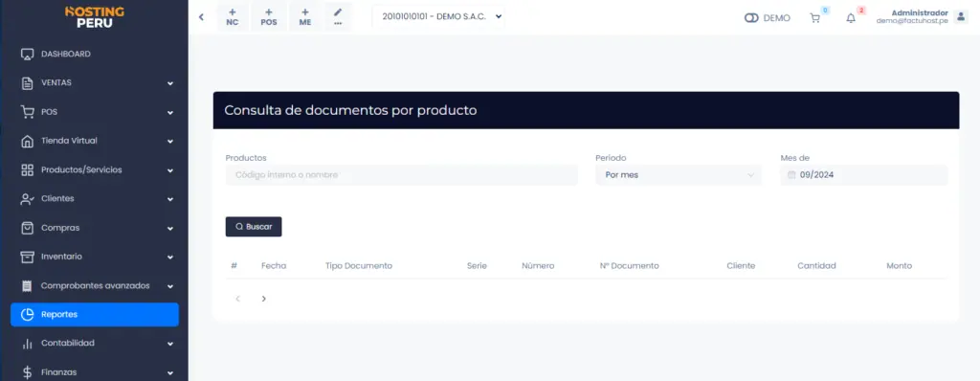Click the Tienda Virtual house icon
This screenshot has height=381, width=980.
coord(27,142)
